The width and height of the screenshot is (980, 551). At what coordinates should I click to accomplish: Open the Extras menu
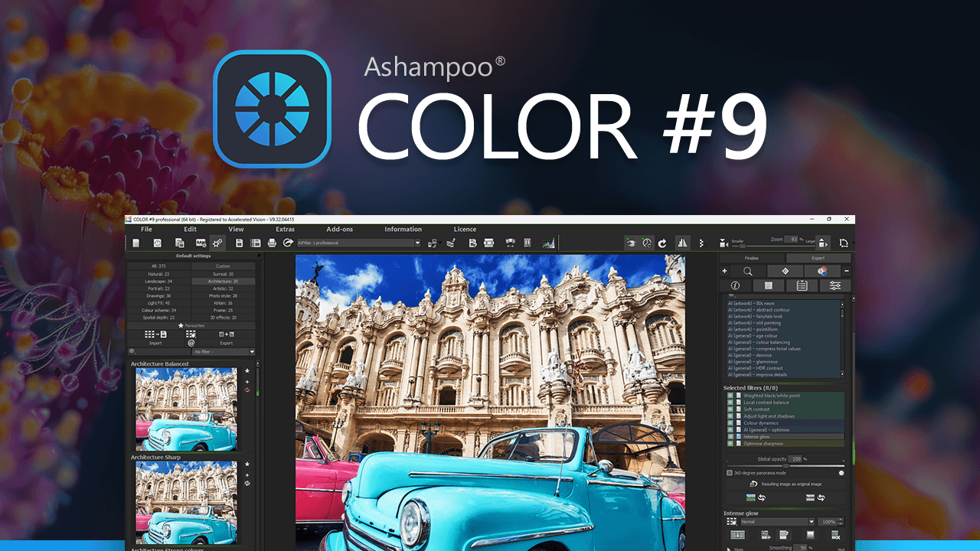coord(285,230)
